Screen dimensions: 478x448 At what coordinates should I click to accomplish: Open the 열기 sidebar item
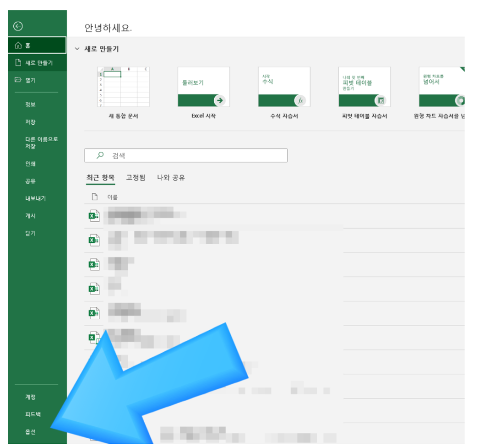37,80
